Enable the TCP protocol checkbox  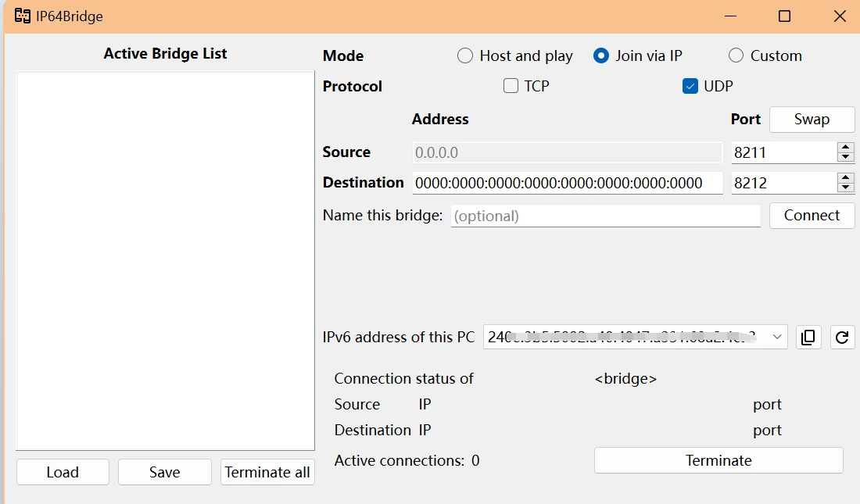511,86
